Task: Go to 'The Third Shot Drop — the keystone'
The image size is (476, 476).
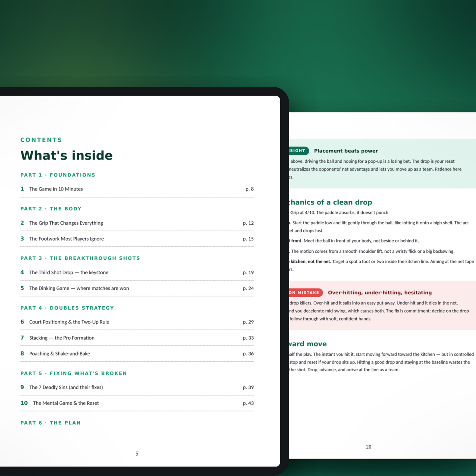Action: 137,272
